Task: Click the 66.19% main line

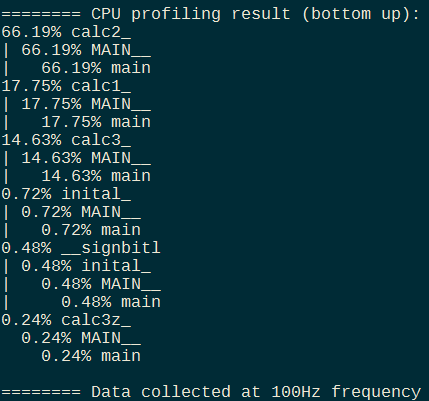Action: coord(96,68)
